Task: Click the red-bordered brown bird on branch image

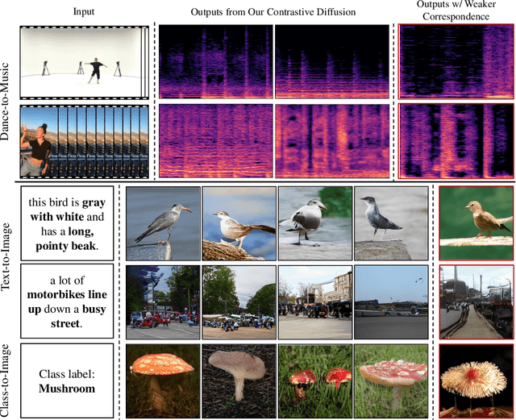Action: click(476, 222)
